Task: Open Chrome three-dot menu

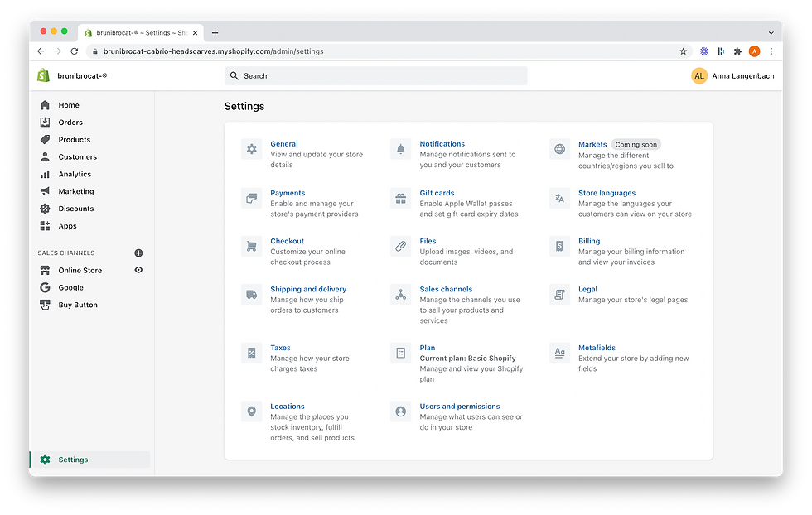Action: click(x=771, y=51)
